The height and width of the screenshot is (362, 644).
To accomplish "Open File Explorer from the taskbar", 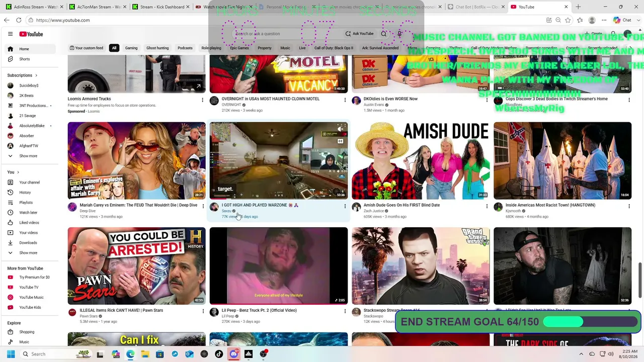I will (145, 354).
